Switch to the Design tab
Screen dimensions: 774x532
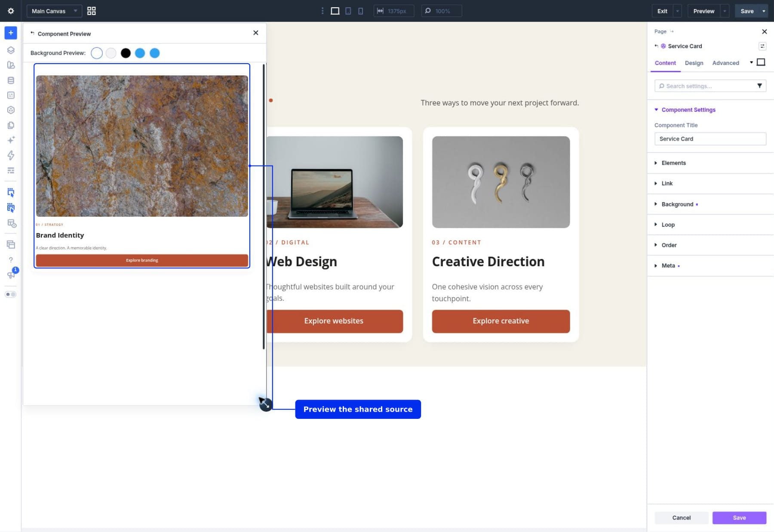[x=694, y=63]
